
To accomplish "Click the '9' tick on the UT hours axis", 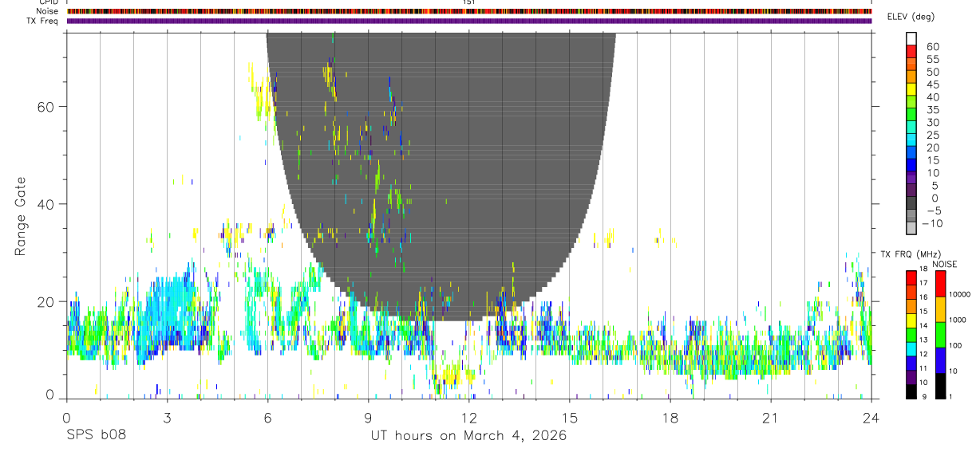I will click(x=368, y=418).
